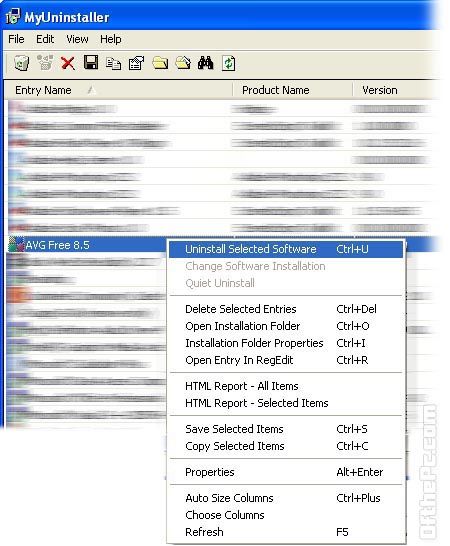Image resolution: width=450 pixels, height=546 pixels.
Task: Select Installation Folder Properties
Action: tap(286, 343)
